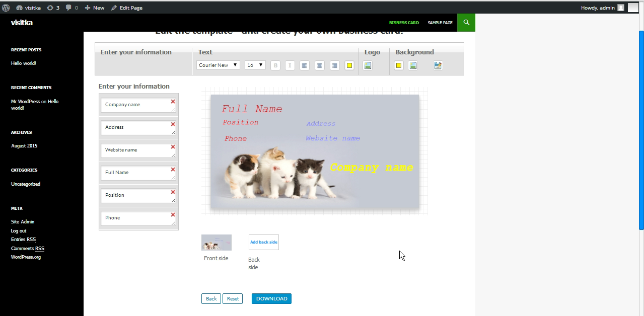644x316 pixels.
Task: Select the Front side card thumbnail
Action: click(x=217, y=243)
